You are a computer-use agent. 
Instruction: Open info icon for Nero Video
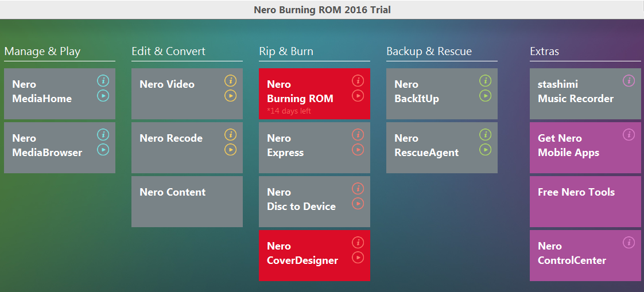click(x=230, y=81)
